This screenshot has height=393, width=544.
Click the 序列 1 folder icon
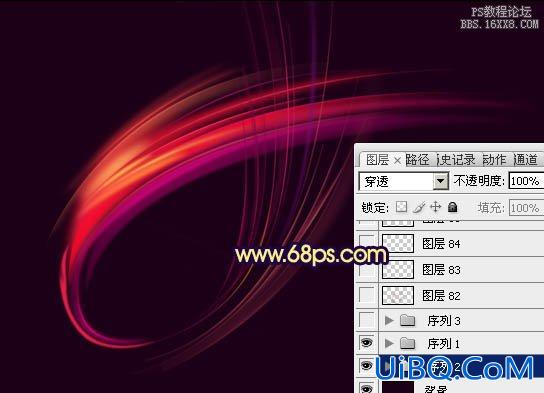[408, 343]
